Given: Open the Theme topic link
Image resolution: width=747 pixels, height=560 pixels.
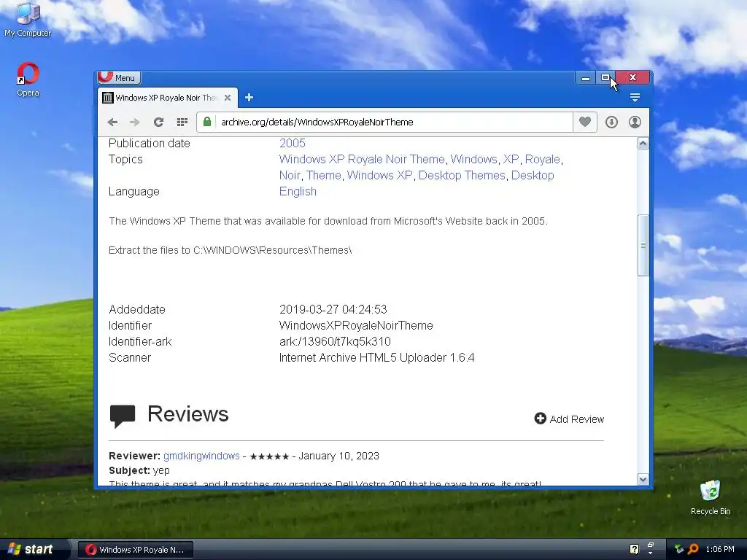Looking at the screenshot, I should (x=323, y=176).
